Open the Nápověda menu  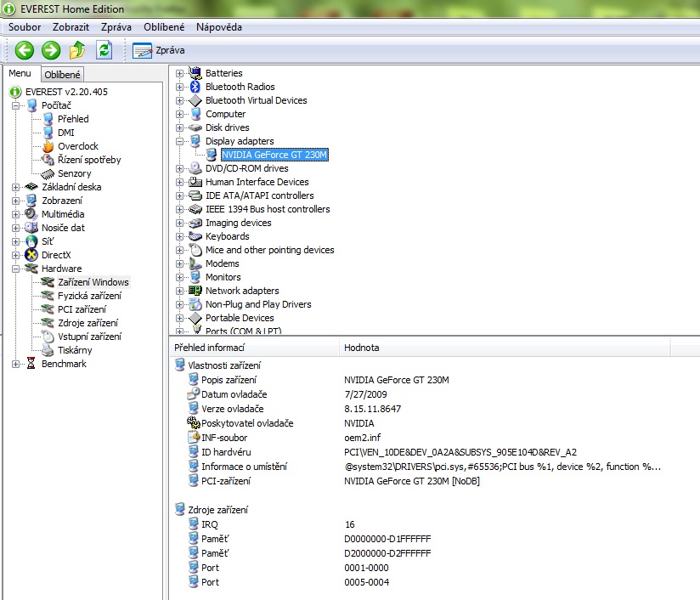[219, 27]
